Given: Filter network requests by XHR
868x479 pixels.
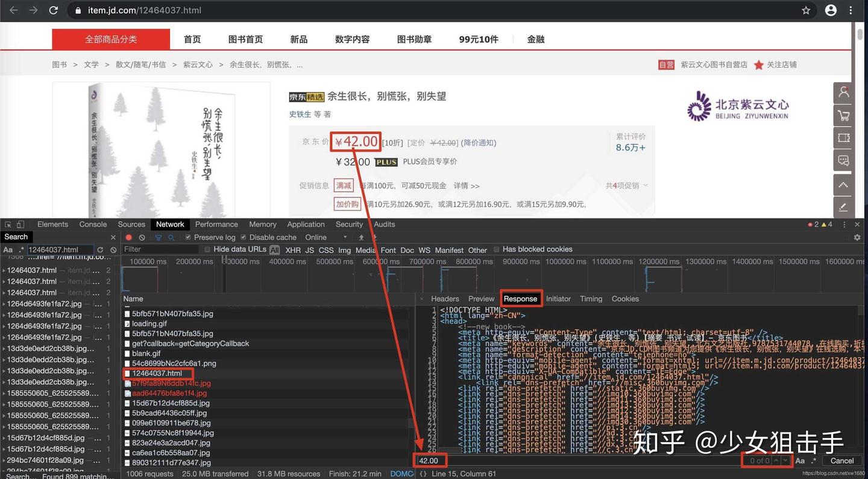Looking at the screenshot, I should pos(293,250).
